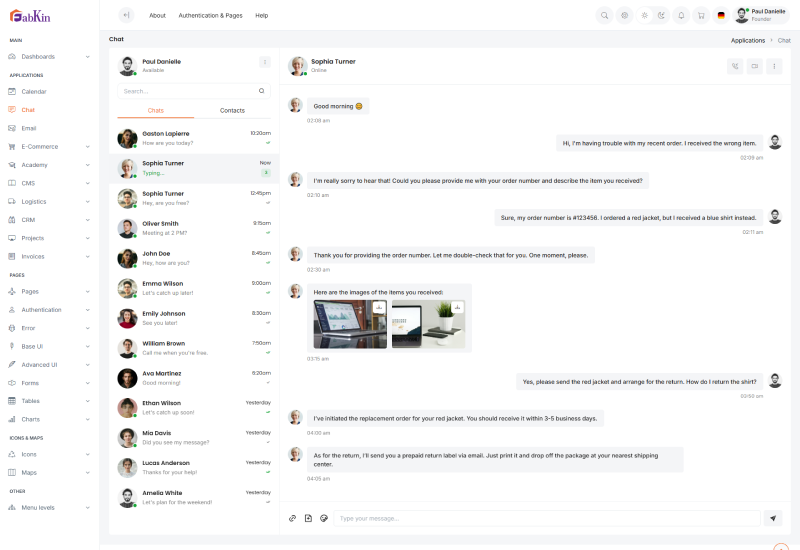
Task: Start a video call in the chat header
Action: click(755, 66)
